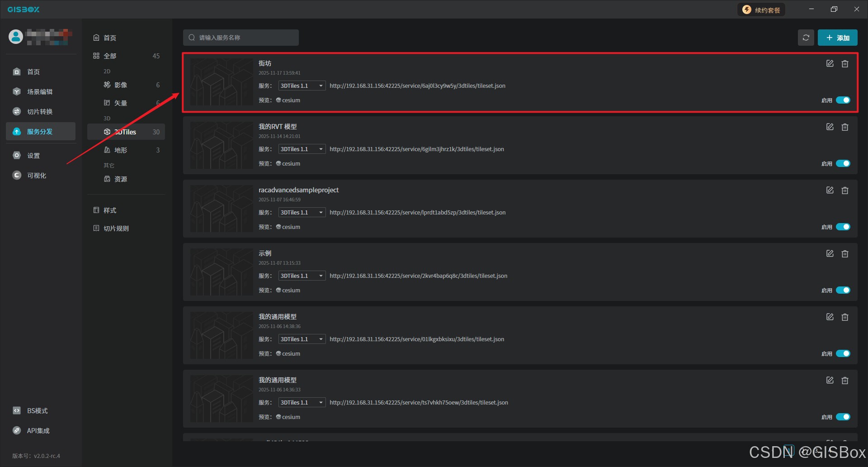The height and width of the screenshot is (467, 868).
Task: Toggle 启用 for 我的通用模型 dated 14:38:36
Action: [843, 353]
